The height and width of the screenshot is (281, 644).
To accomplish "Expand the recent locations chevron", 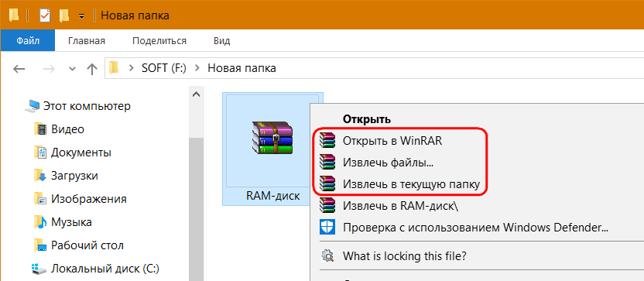I will [x=73, y=69].
